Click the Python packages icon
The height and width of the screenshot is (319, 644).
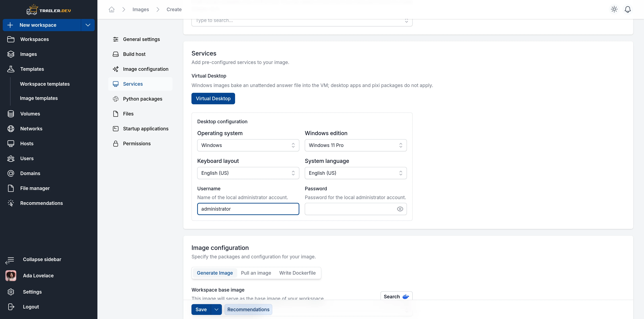(116, 99)
